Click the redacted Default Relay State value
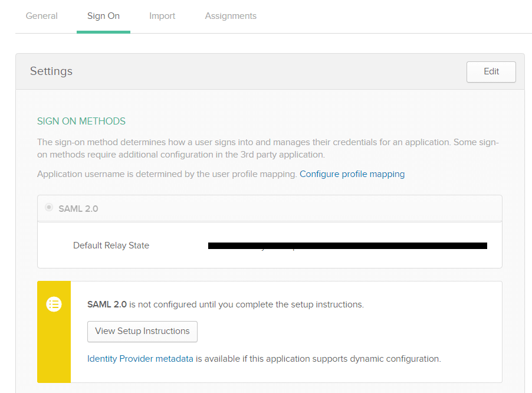The width and height of the screenshot is (532, 393). point(347,245)
